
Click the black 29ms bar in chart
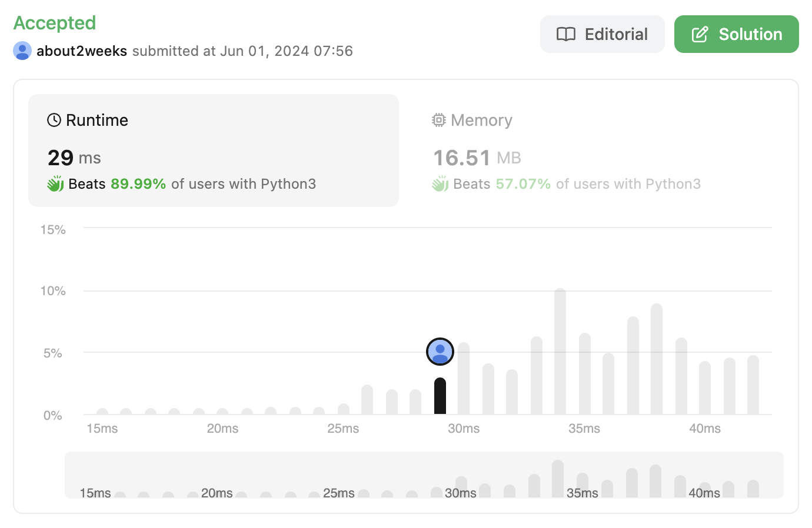(x=440, y=396)
